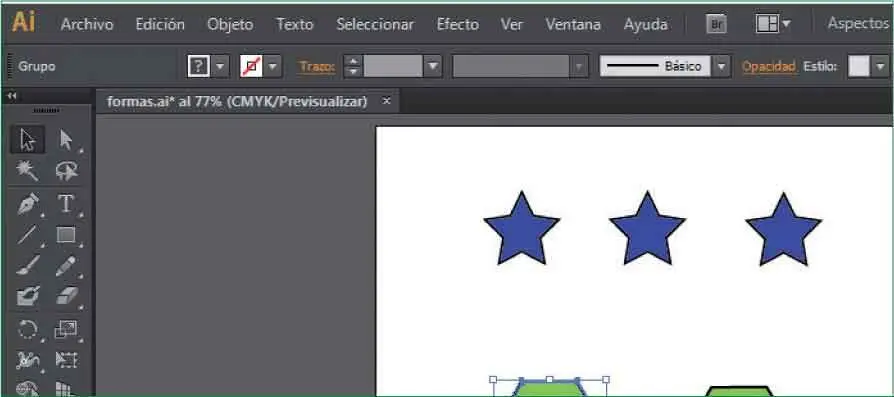Open the Efecto menu
The height and width of the screenshot is (397, 894).
[457, 25]
